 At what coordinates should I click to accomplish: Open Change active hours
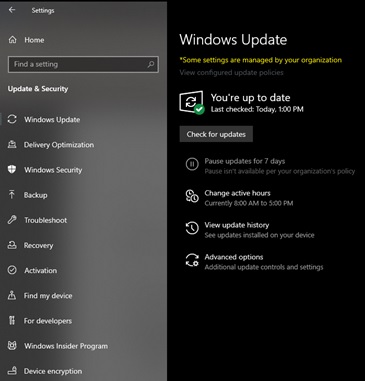(237, 193)
